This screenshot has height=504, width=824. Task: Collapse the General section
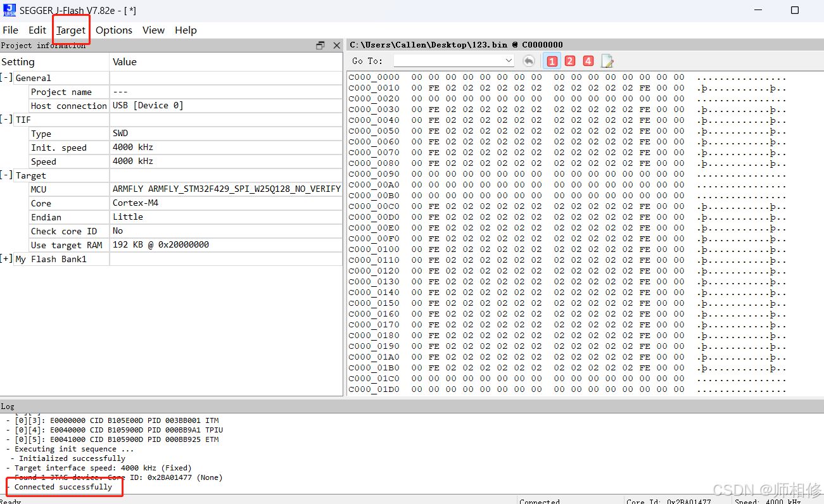(6, 78)
